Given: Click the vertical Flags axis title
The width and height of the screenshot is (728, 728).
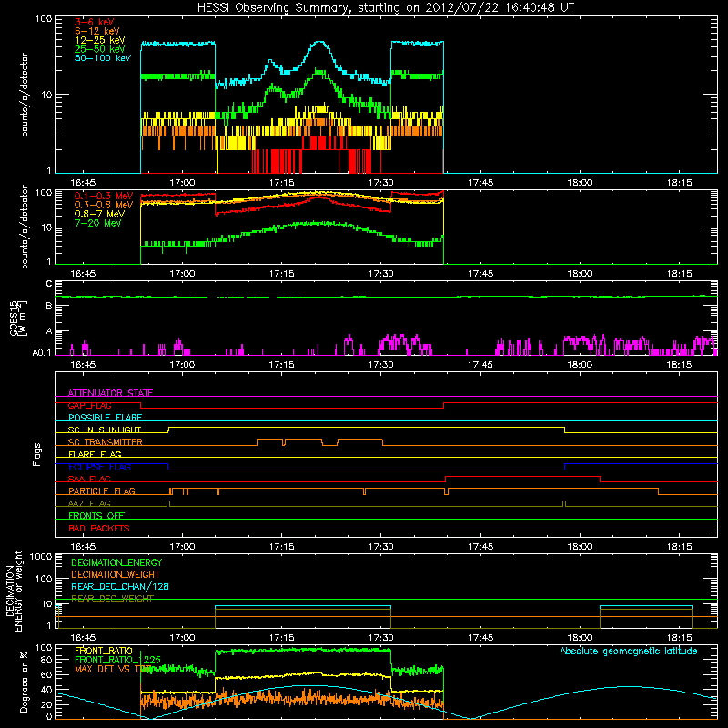Looking at the screenshot, I should tap(37, 454).
